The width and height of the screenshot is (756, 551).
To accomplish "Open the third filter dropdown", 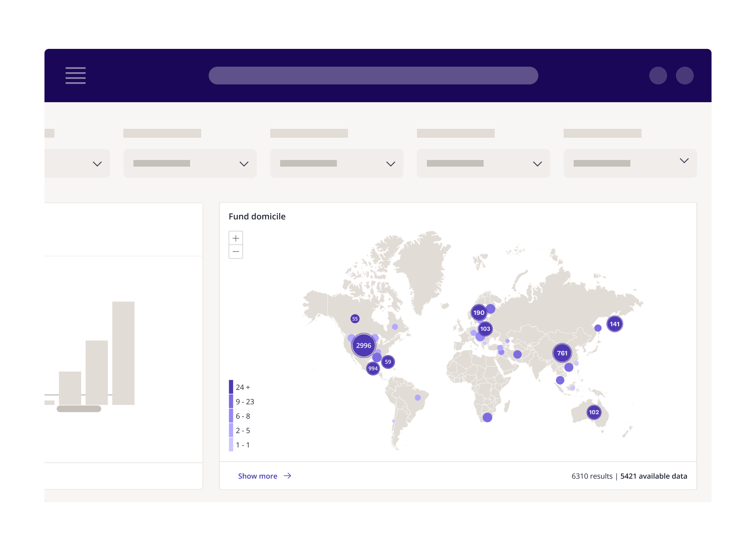I will click(x=336, y=163).
